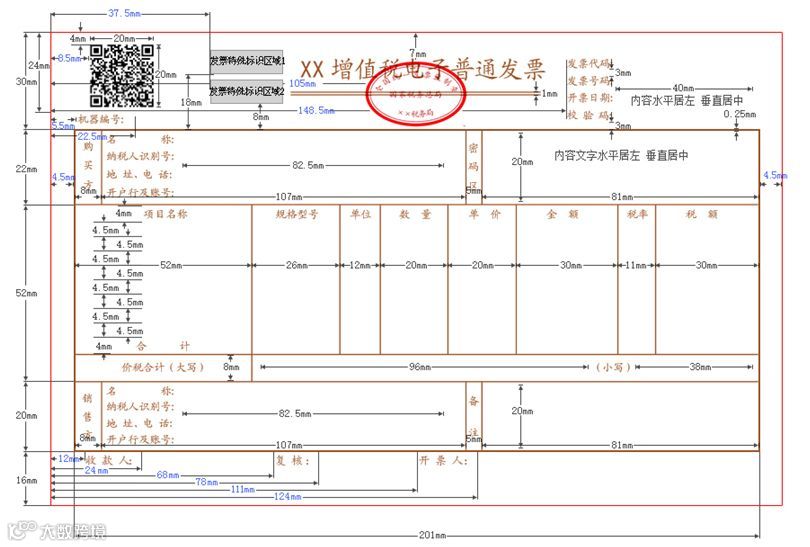This screenshot has height=547, width=810.
Task: Click the 数量 column header
Action: [x=415, y=214]
